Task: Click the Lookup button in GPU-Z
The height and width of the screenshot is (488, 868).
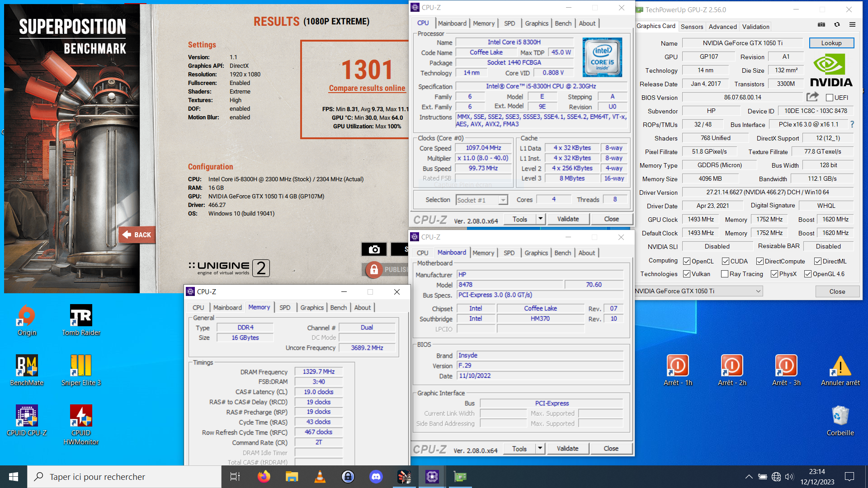Action: (x=831, y=43)
